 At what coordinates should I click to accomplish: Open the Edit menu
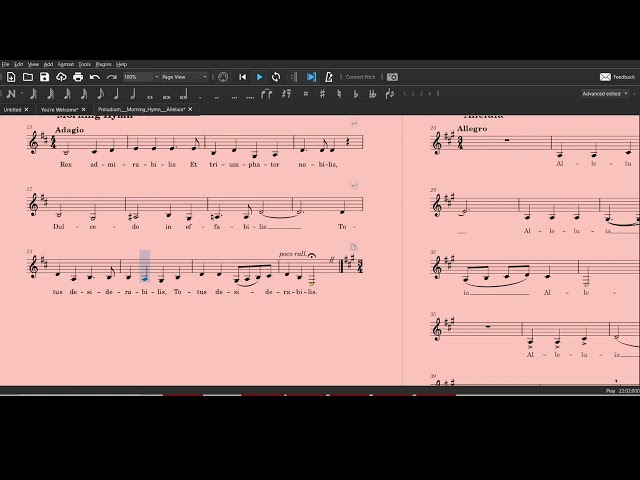point(19,64)
